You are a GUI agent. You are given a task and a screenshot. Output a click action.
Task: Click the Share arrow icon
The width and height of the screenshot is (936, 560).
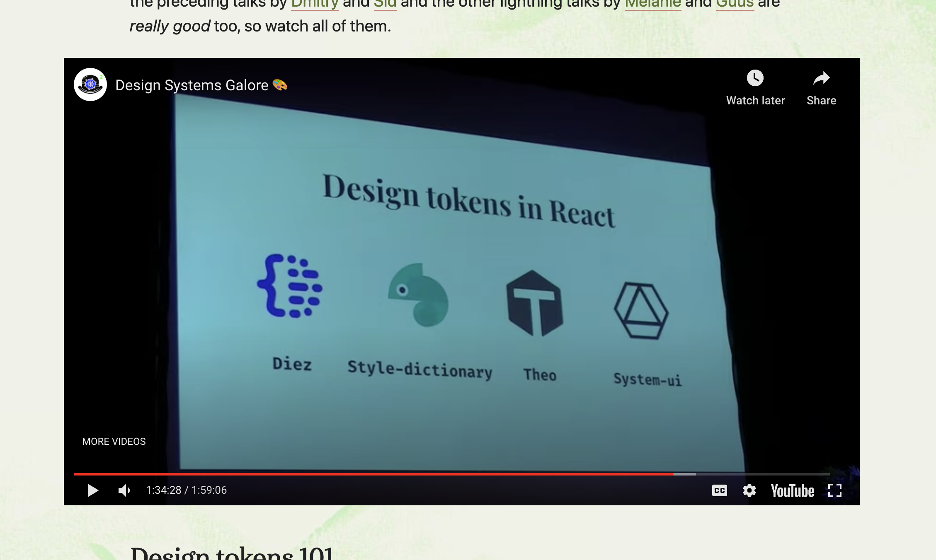tap(821, 78)
